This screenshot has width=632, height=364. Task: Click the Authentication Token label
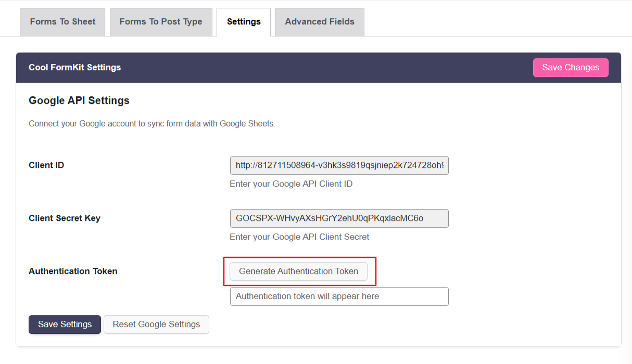pyautogui.click(x=73, y=271)
